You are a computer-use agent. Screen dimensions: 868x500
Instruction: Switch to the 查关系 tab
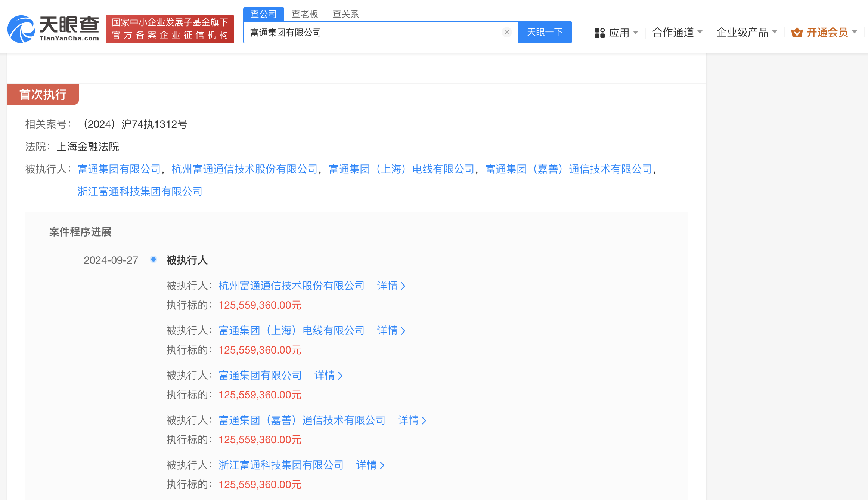tap(345, 14)
